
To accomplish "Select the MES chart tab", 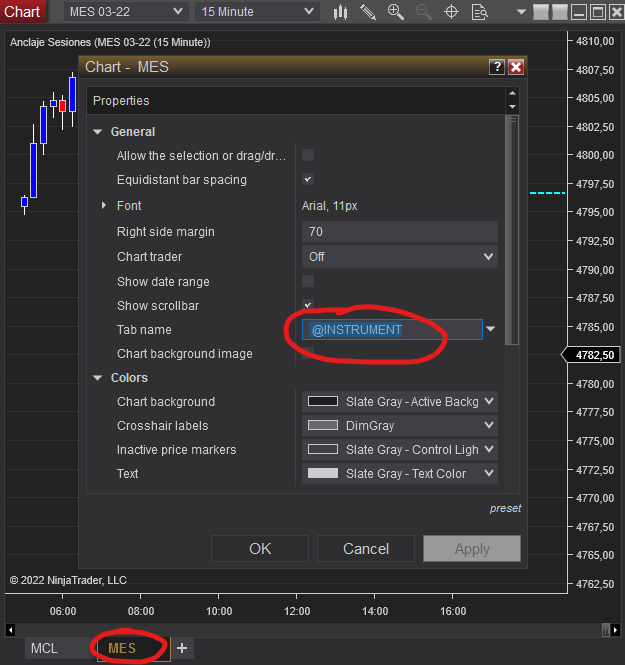I will (x=133, y=648).
